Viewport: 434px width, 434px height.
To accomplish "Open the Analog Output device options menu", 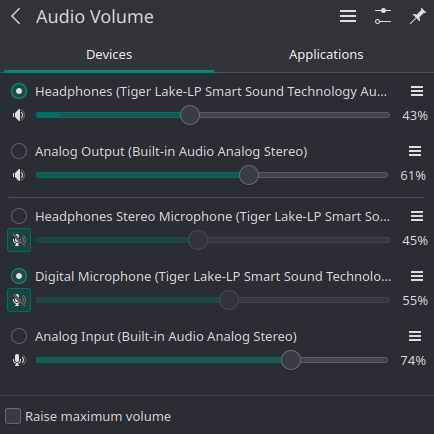I will click(415, 151).
